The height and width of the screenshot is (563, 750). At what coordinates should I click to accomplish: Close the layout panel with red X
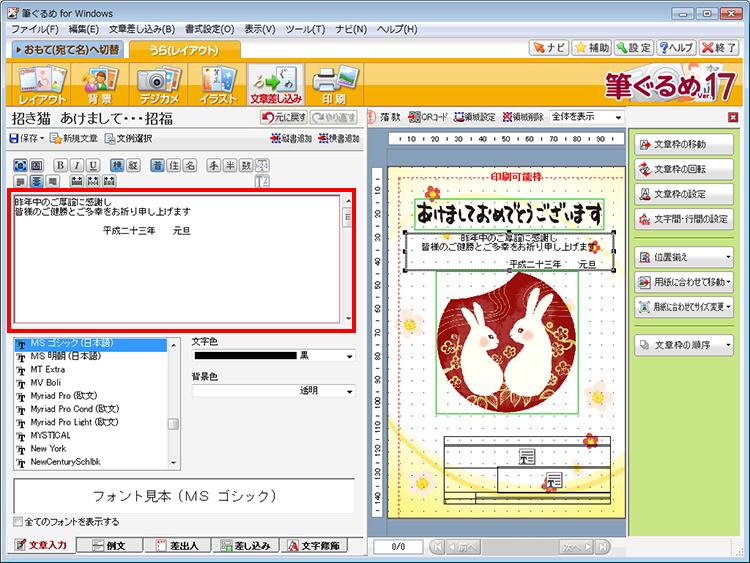tap(733, 117)
